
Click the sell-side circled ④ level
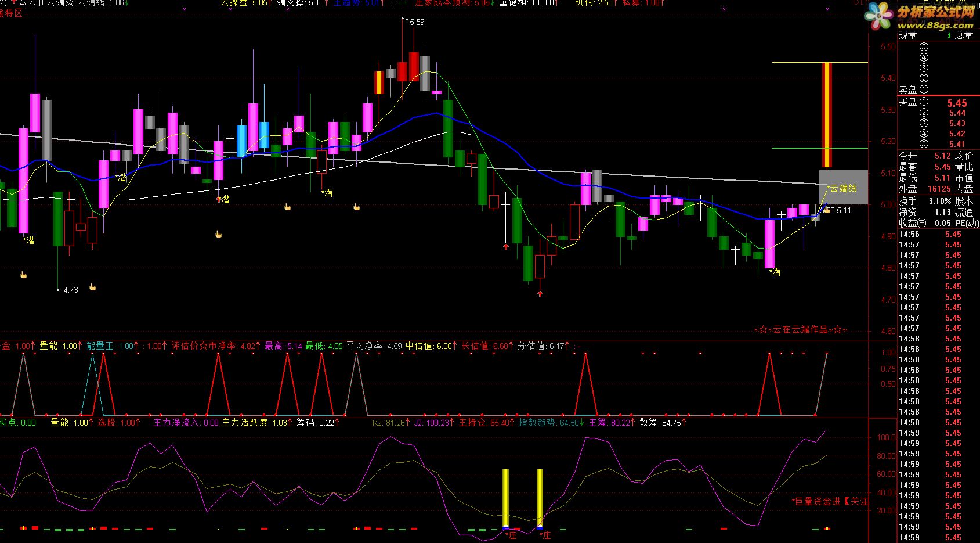924,57
